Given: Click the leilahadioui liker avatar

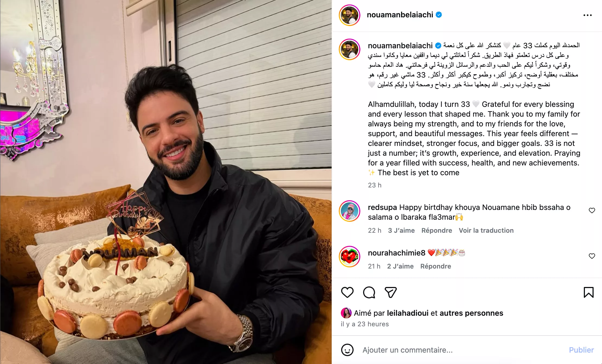Looking at the screenshot, I should coord(346,313).
